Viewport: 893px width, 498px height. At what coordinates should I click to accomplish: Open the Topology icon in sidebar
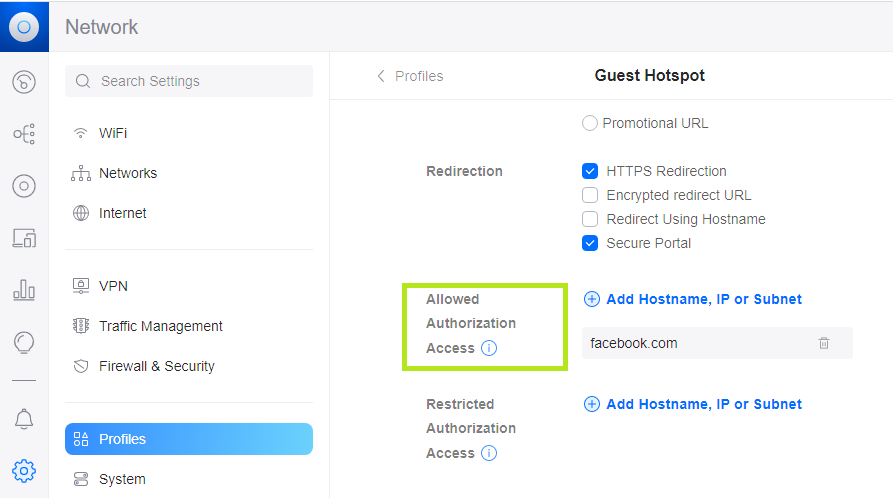24,134
